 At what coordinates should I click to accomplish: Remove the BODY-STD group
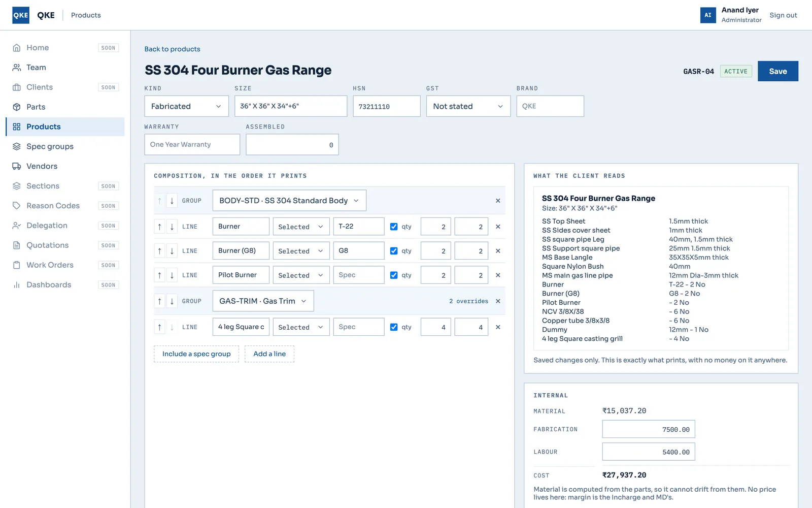pos(498,201)
